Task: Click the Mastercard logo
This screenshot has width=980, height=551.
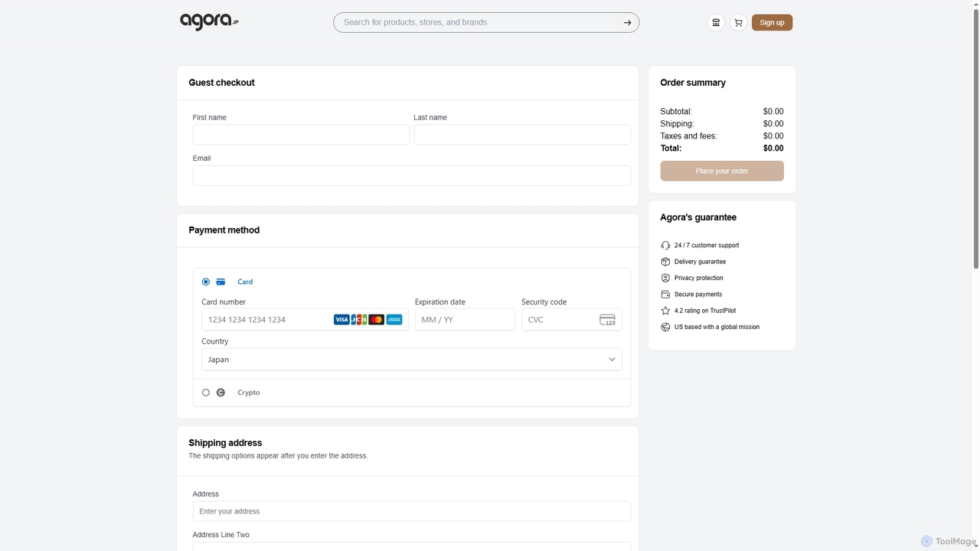Action: pyautogui.click(x=377, y=320)
